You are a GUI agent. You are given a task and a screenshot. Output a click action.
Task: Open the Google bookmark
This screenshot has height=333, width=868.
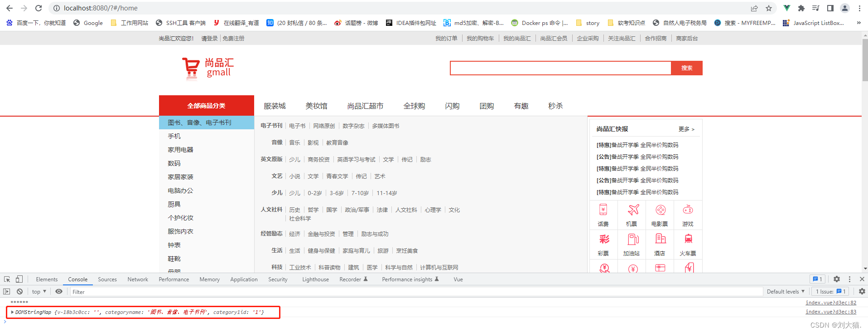pyautogui.click(x=88, y=23)
